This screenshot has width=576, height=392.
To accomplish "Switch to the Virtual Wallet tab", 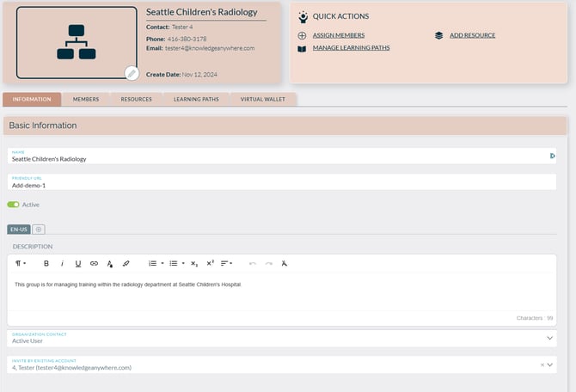I will [263, 99].
